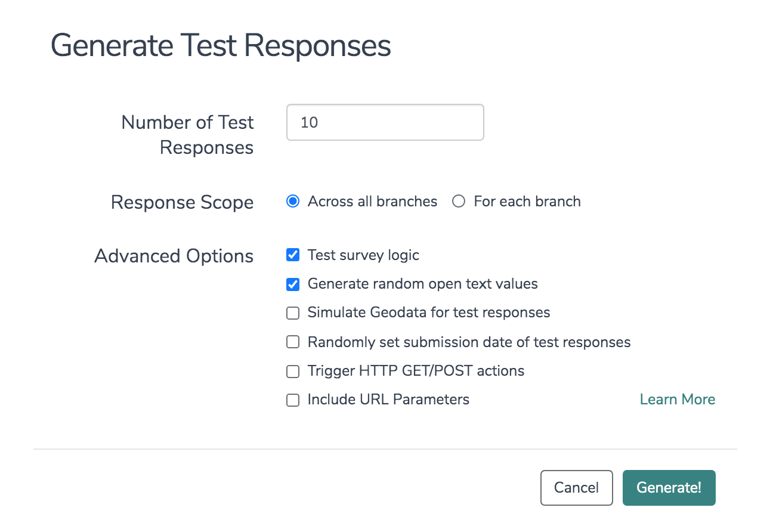Click the 'Simulate Geodata for test responses' text

[429, 313]
